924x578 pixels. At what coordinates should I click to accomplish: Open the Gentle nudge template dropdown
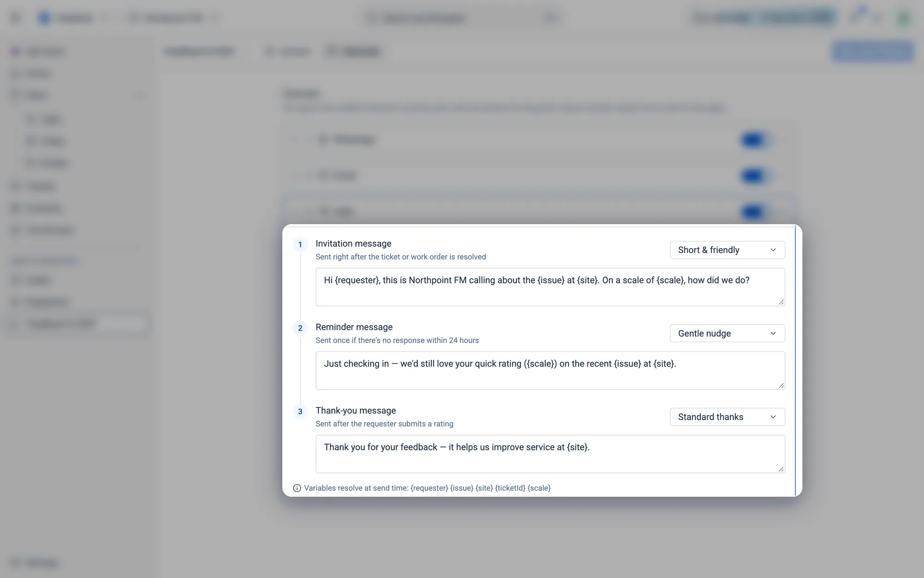point(727,333)
